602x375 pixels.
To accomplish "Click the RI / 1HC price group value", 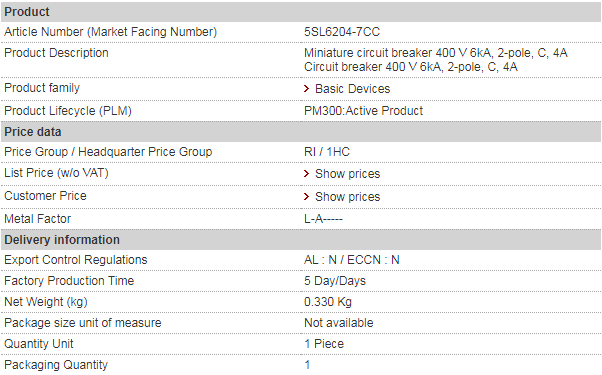I will point(327,152).
